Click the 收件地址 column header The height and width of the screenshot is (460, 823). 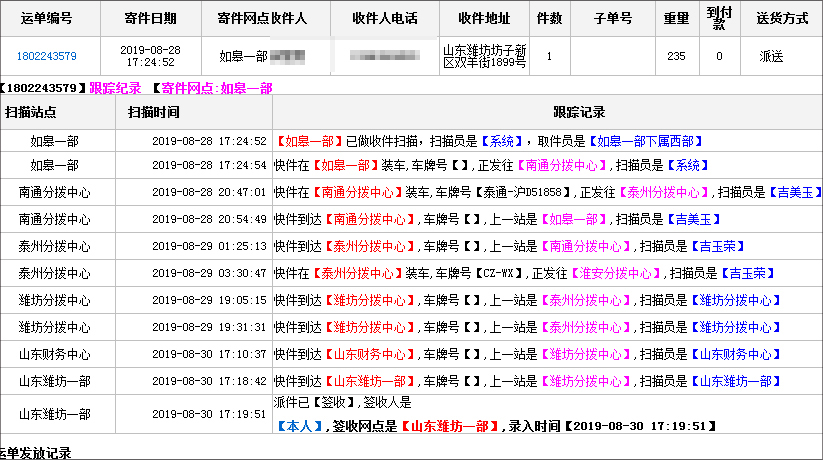click(x=484, y=18)
